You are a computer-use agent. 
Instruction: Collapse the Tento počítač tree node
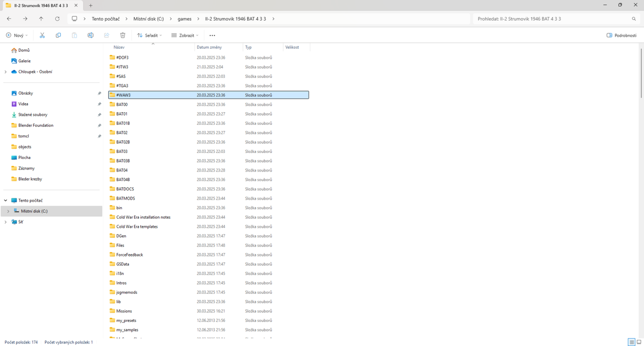[x=6, y=200]
